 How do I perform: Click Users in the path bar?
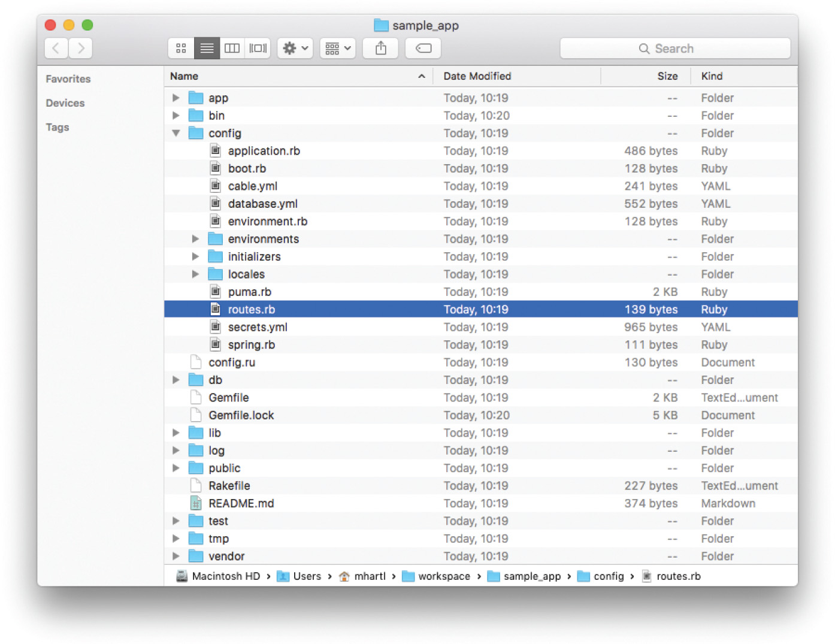click(x=299, y=576)
